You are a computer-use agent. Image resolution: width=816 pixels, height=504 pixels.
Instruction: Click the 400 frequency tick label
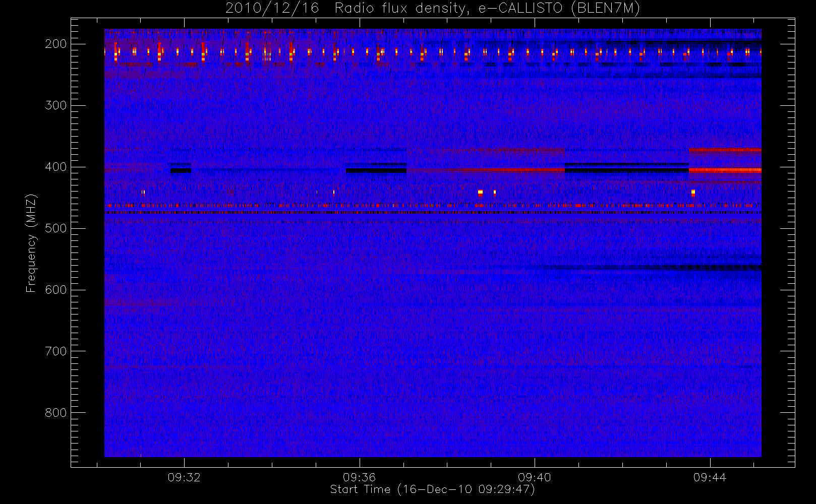click(x=56, y=167)
